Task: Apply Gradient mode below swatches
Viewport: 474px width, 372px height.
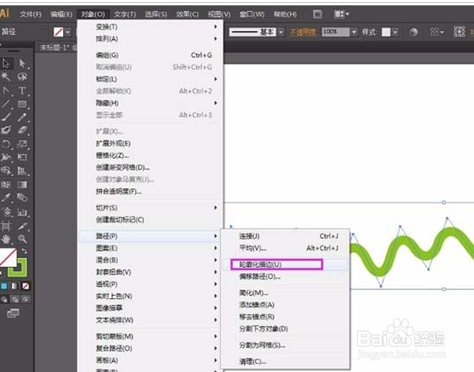Action: 15,286
